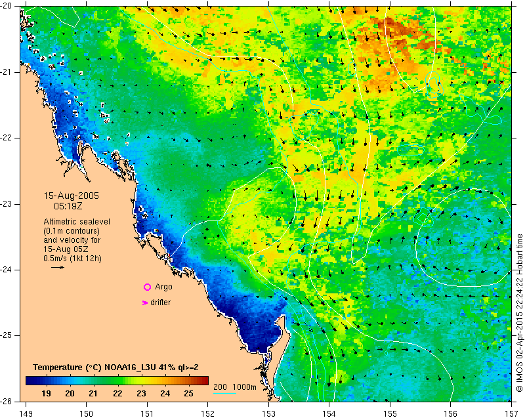
Task: Click the magenta Argo circle legend symbol
Action: click(x=147, y=287)
